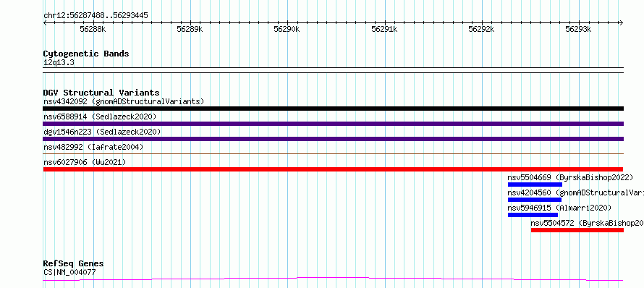Viewport: 644px width, 288px height.
Task: Click the blue nsv4204560 variant bar
Action: pos(534,200)
